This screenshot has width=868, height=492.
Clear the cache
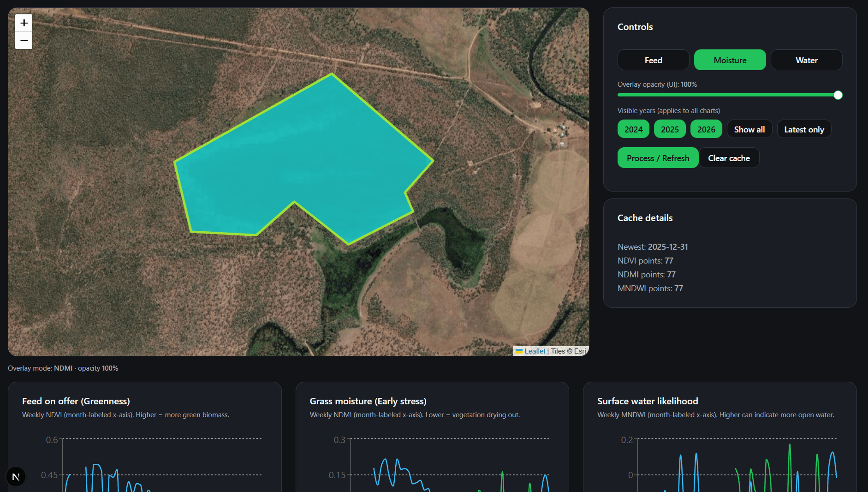729,158
